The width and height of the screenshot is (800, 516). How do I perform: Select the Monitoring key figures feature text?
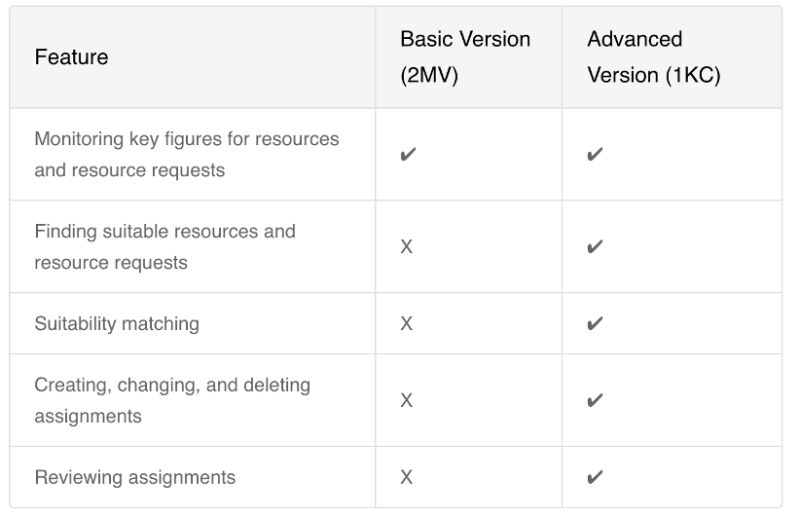click(187, 154)
